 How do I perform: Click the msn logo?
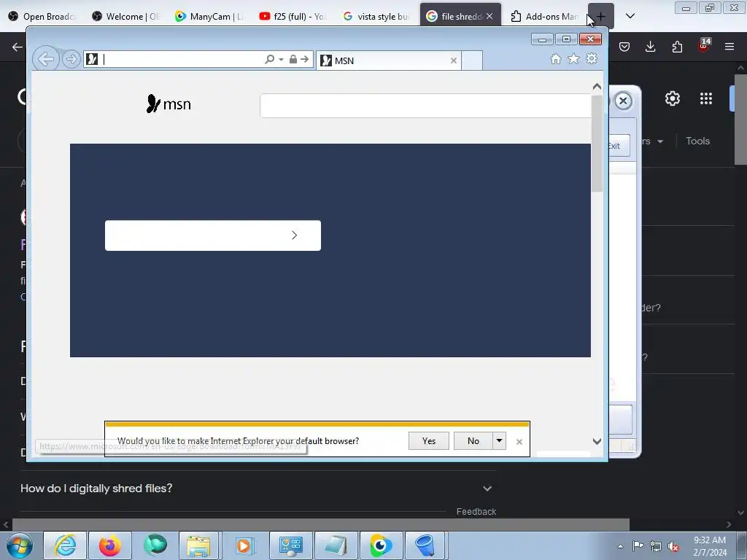169,104
